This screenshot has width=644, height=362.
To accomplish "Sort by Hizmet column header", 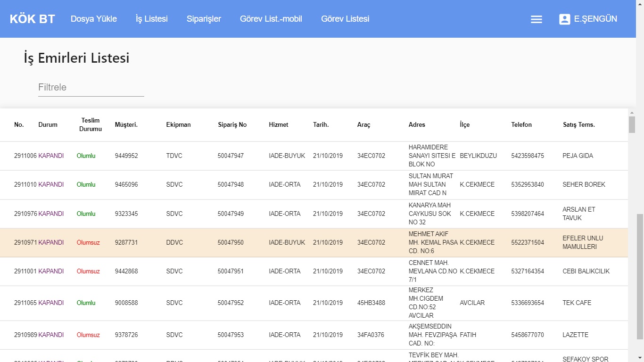I will [279, 125].
